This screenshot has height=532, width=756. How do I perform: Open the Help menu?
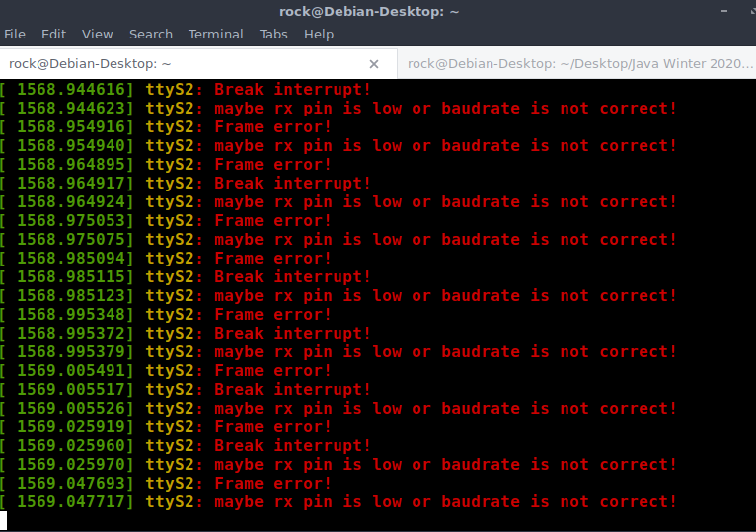319,34
